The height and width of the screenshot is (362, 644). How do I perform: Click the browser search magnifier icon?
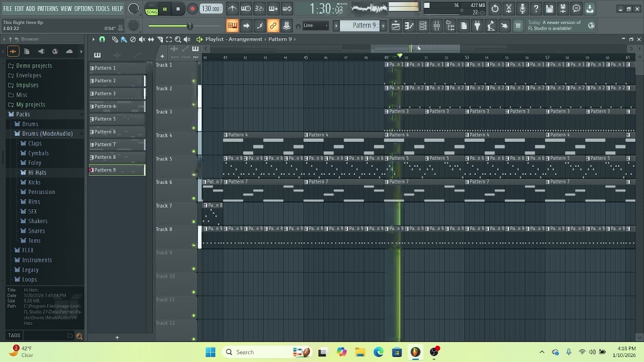(79, 336)
